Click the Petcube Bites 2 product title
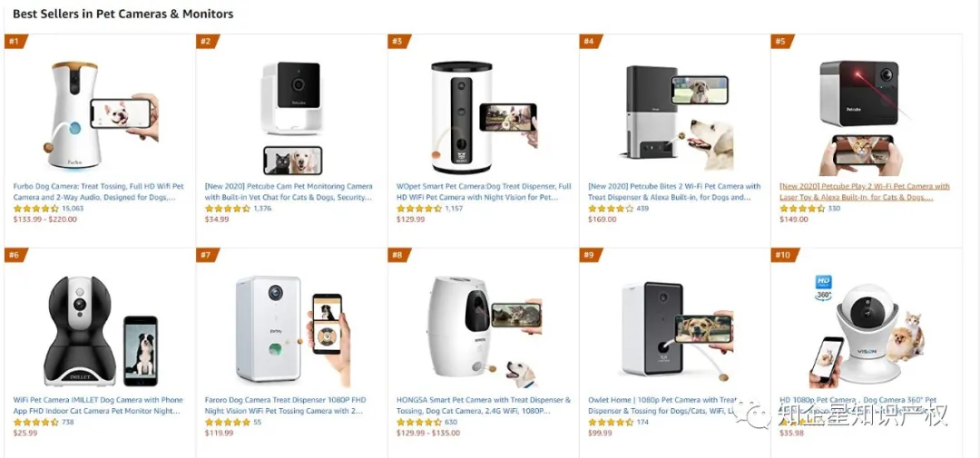Viewport: 980px width, 458px height. (x=674, y=192)
